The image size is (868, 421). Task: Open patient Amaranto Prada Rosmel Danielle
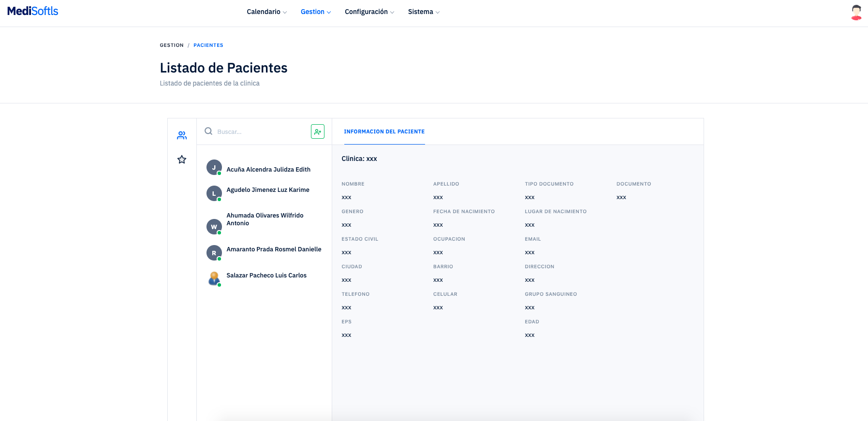point(274,249)
